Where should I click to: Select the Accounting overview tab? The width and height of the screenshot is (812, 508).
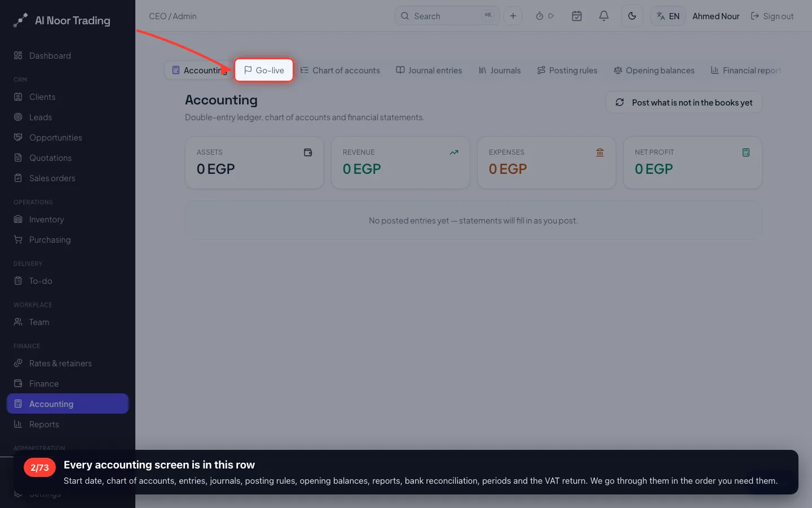click(199, 70)
